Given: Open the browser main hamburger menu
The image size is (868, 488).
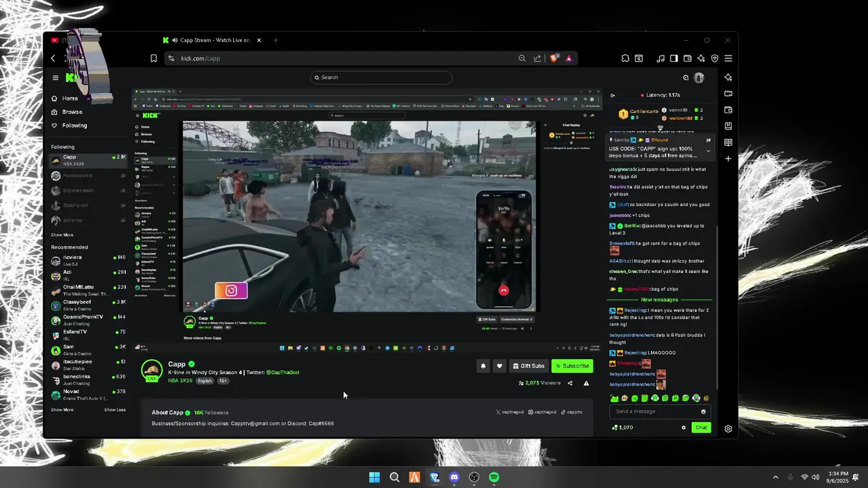Looking at the screenshot, I should [728, 58].
